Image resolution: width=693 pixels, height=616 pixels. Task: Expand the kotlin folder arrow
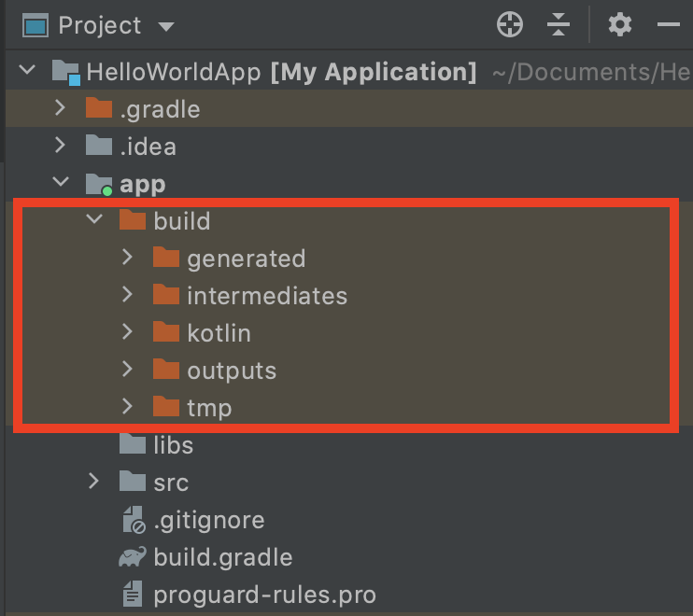click(127, 331)
